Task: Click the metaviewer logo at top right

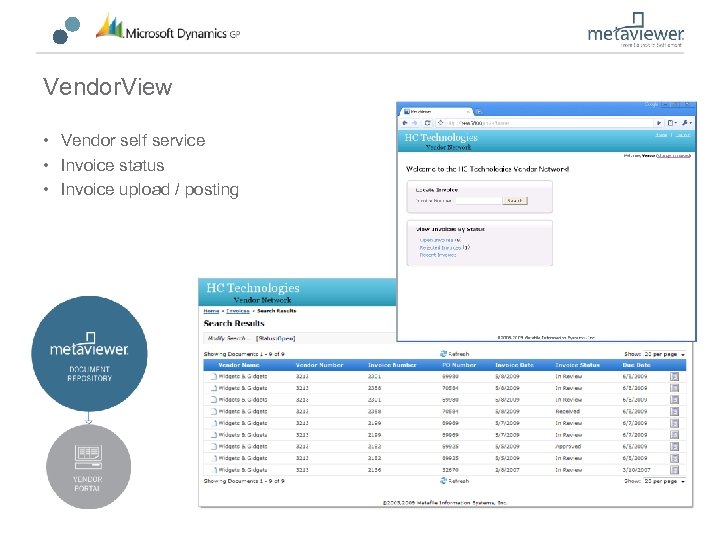Action: pos(636,30)
